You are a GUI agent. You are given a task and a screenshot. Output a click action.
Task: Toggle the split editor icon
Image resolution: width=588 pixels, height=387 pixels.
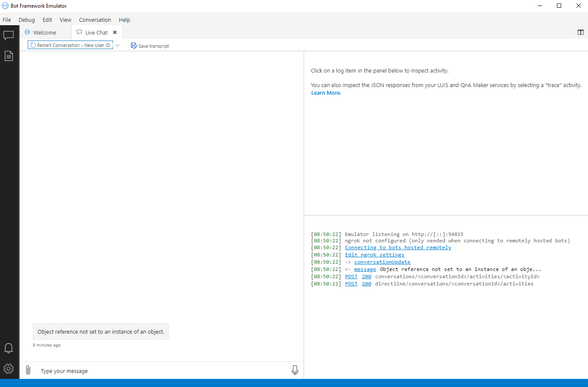[x=581, y=32]
